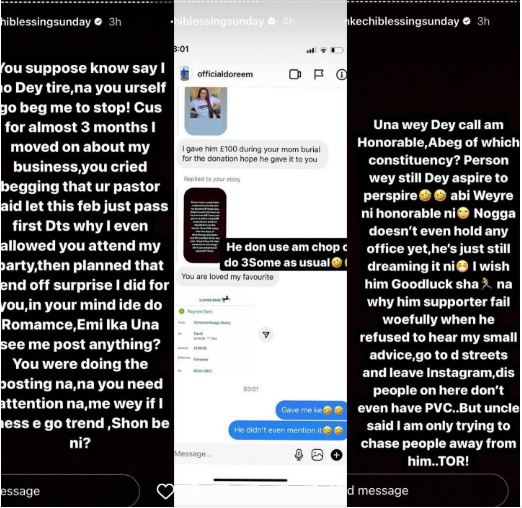
Task: Tap the verified badge in left story
Action: [x=98, y=22]
